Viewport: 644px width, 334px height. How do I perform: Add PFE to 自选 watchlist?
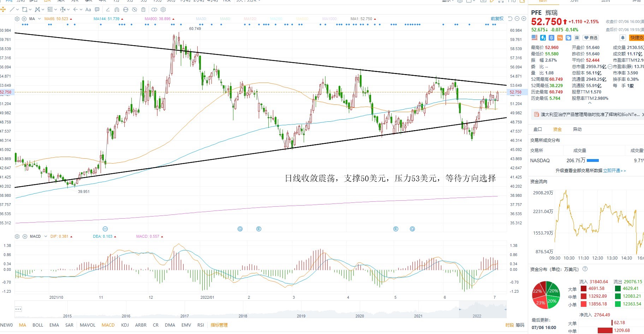591,38
